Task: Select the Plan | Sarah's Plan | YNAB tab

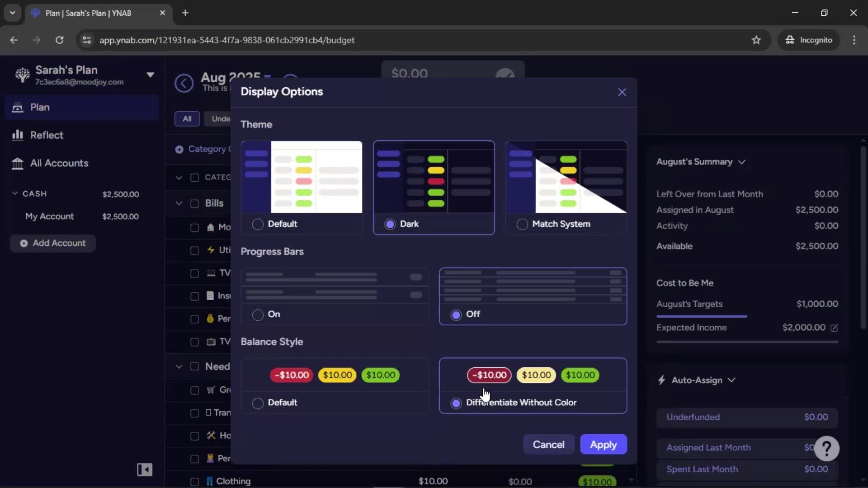Action: [x=99, y=13]
